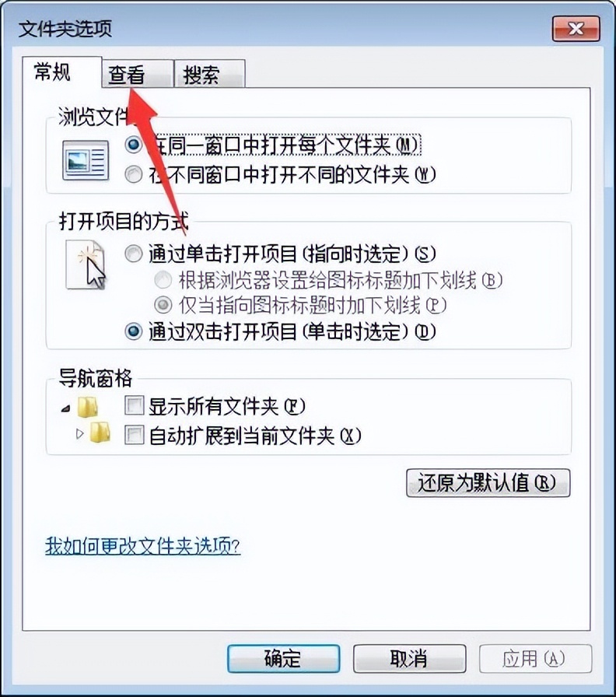
Task: Click the upper folder icon in navigation pane
Action: [88, 407]
